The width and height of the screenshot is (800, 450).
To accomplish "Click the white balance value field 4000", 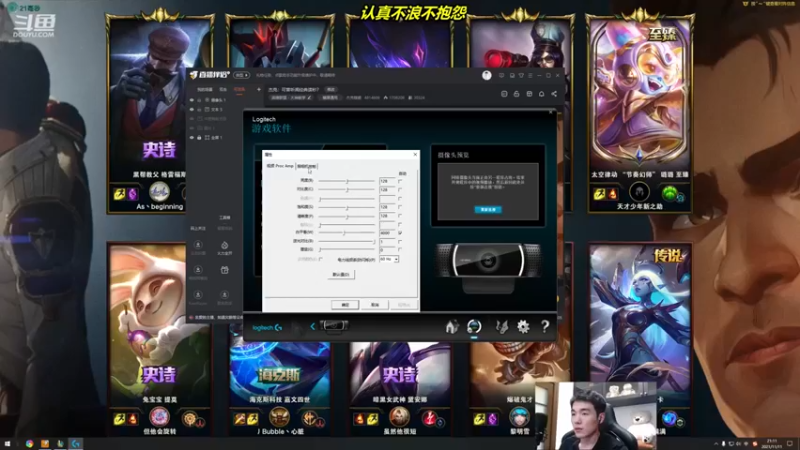I will (387, 233).
